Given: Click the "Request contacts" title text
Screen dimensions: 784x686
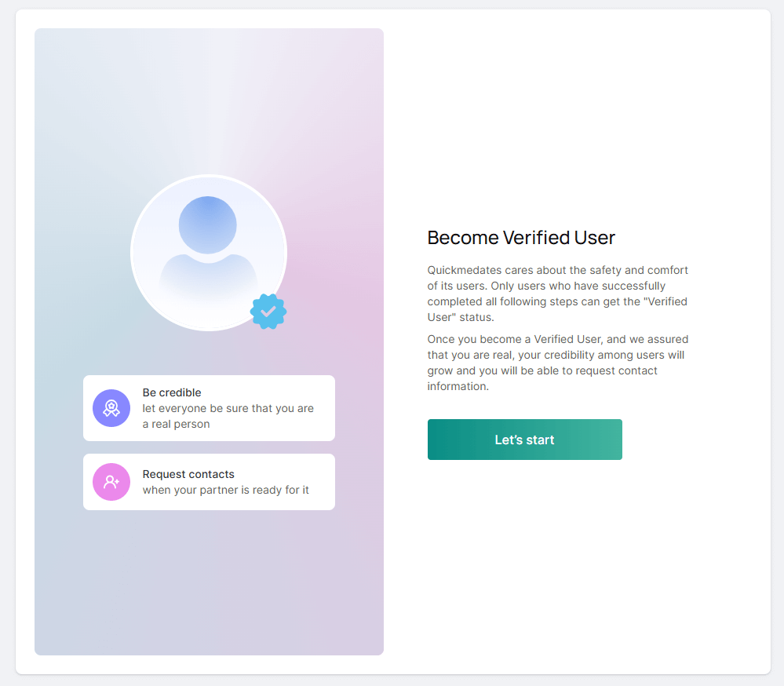Looking at the screenshot, I should point(188,474).
